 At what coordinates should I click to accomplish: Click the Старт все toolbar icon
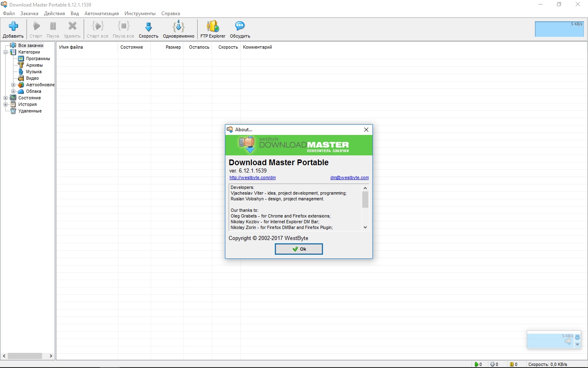pyautogui.click(x=98, y=27)
